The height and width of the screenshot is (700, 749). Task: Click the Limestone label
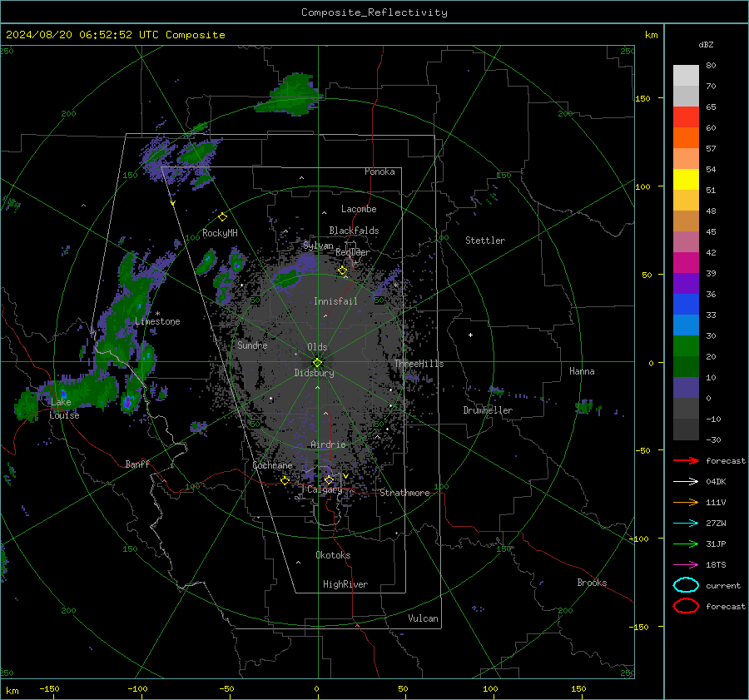coord(157,321)
